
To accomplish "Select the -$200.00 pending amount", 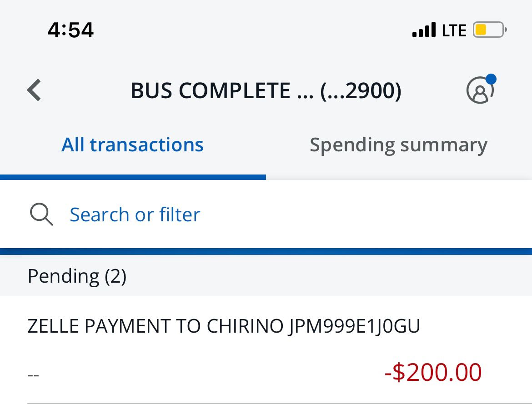I will tap(433, 373).
